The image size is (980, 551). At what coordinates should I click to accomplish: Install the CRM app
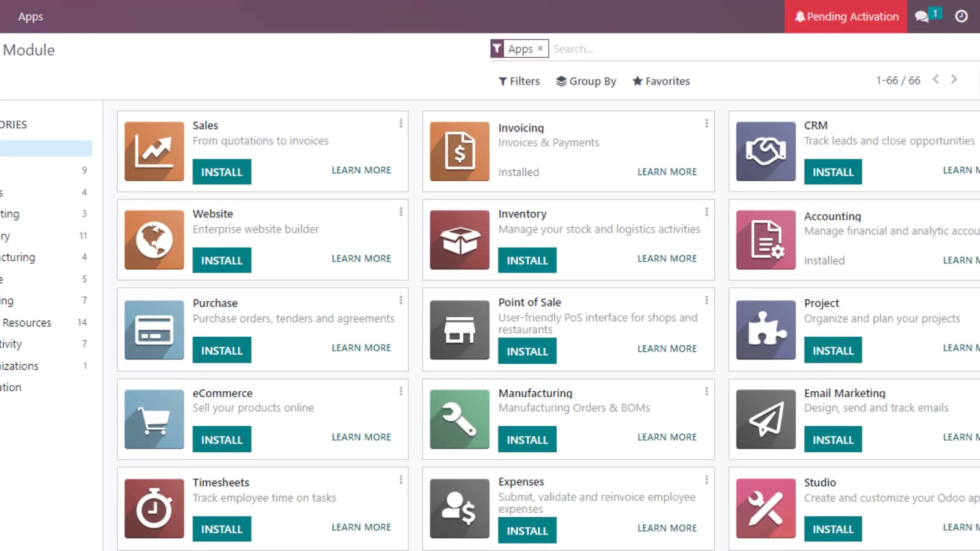click(x=833, y=172)
